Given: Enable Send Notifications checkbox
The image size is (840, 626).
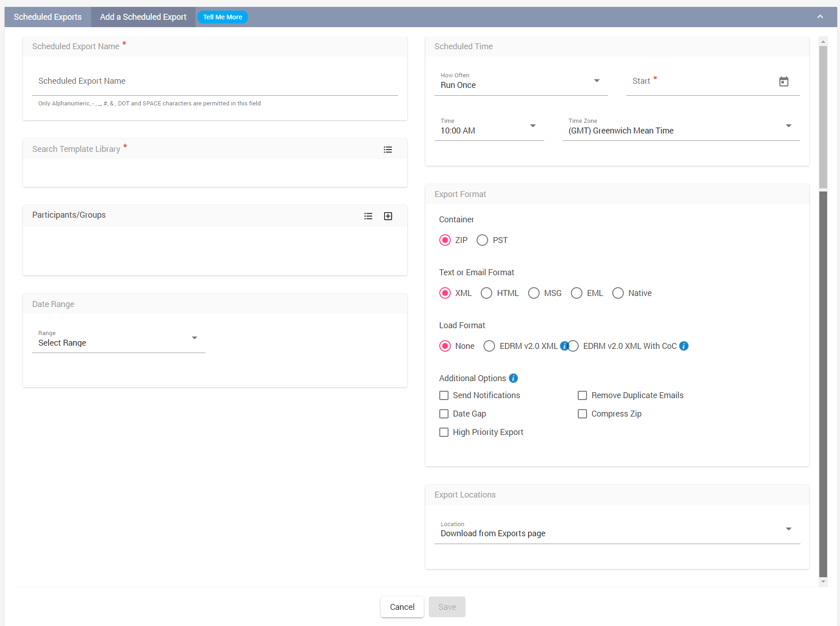Looking at the screenshot, I should (x=444, y=395).
